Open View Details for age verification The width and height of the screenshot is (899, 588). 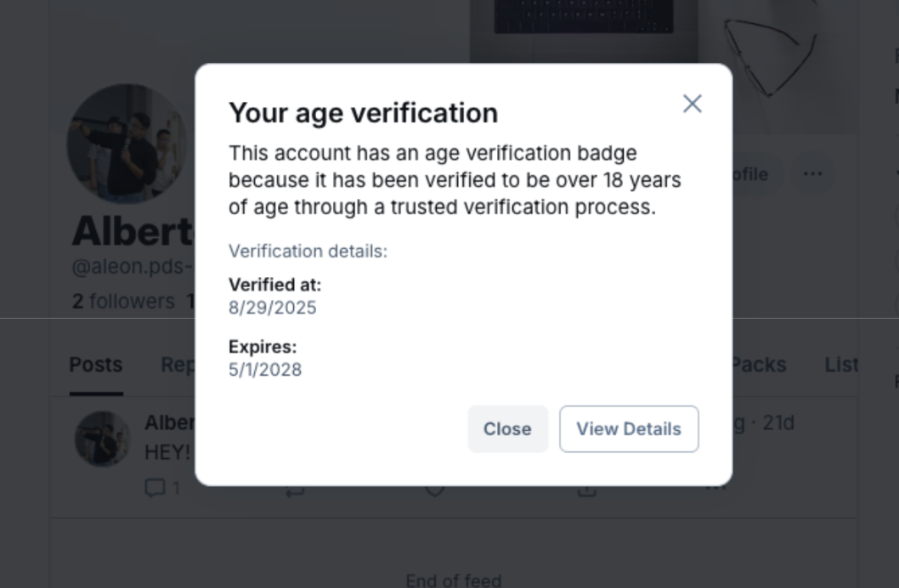629,429
